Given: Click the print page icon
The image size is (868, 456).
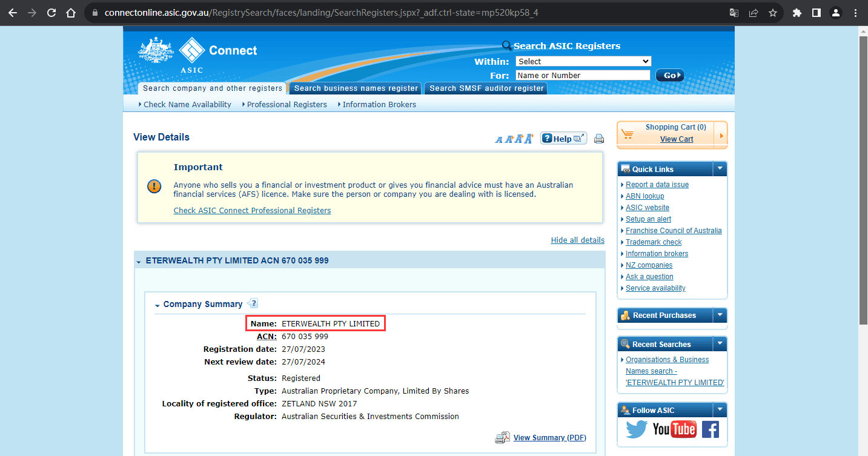Looking at the screenshot, I should (599, 139).
